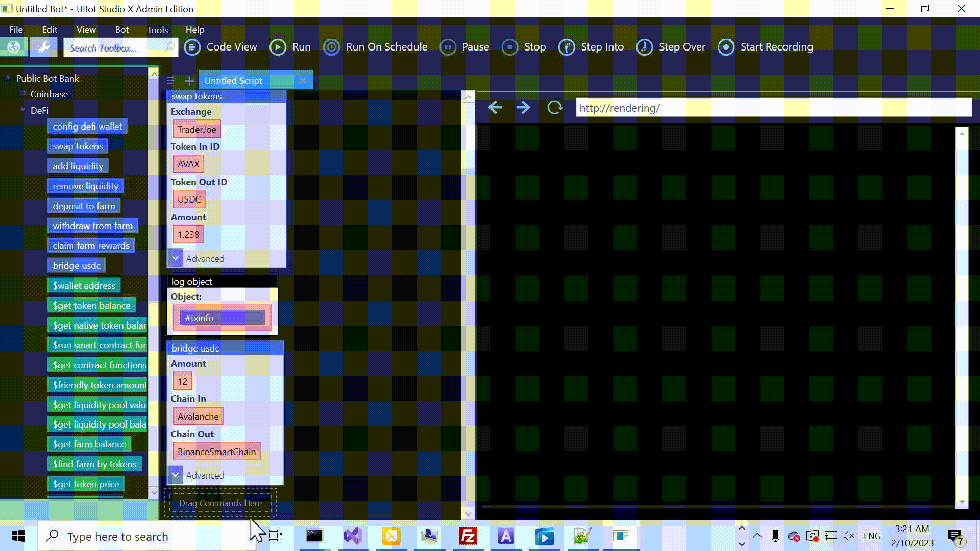
Task: Select withdraw from farm command
Action: (x=92, y=226)
